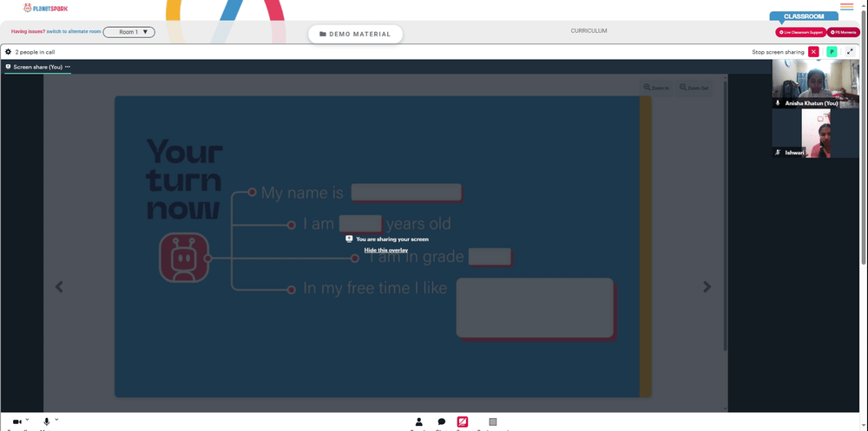Click 'Having issues?' text
Image resolution: width=868 pixels, height=431 pixels.
click(x=29, y=31)
